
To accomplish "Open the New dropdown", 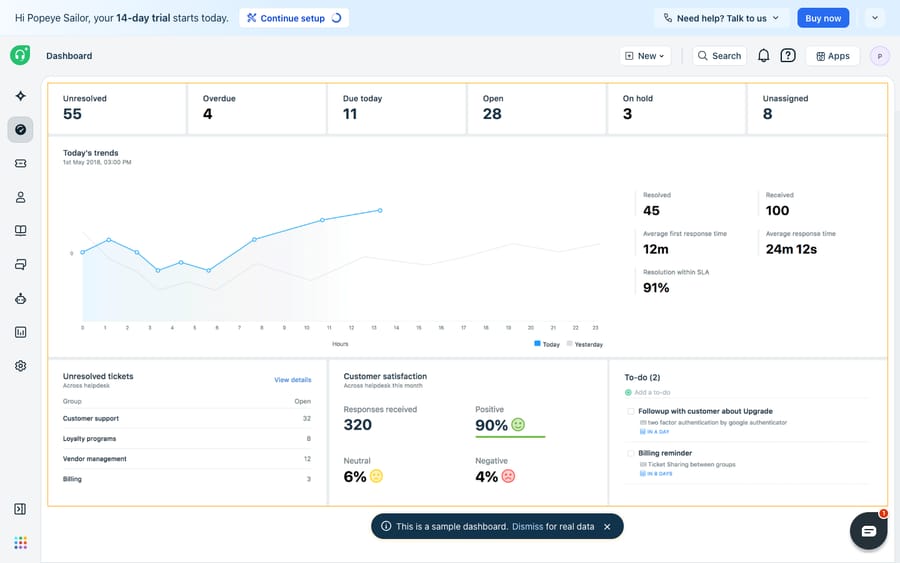I will [x=645, y=56].
